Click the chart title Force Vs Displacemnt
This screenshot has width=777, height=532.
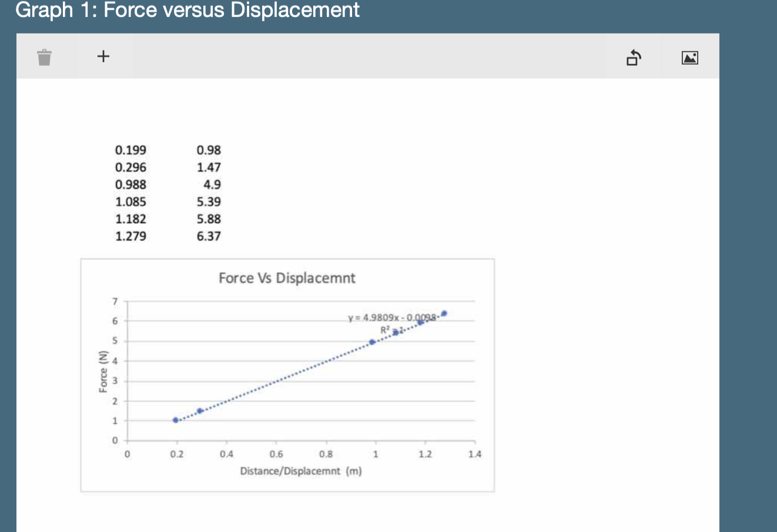[x=287, y=278]
